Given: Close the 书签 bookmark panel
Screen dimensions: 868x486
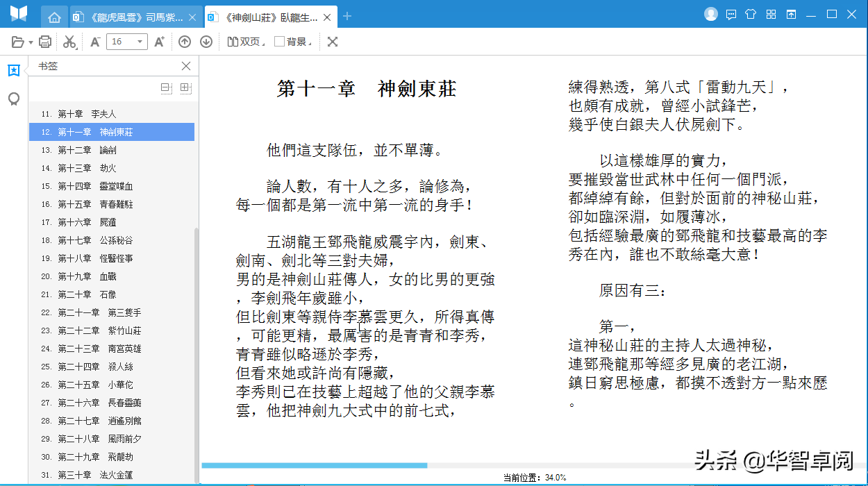Looking at the screenshot, I should click(185, 66).
